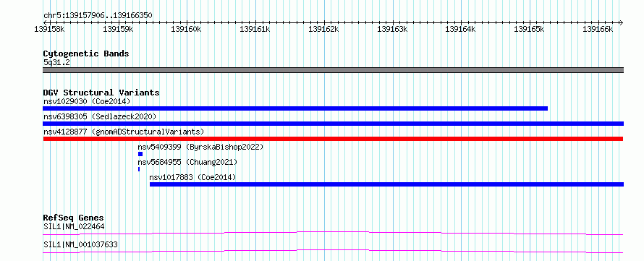Click the nsv4128877 (gnomADStructuralVariants) label
This screenshot has width=644, height=261.
[124, 132]
